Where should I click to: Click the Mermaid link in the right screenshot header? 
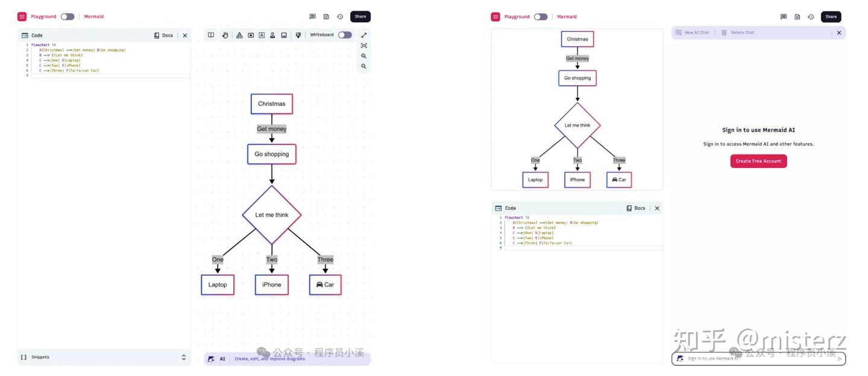coord(567,17)
